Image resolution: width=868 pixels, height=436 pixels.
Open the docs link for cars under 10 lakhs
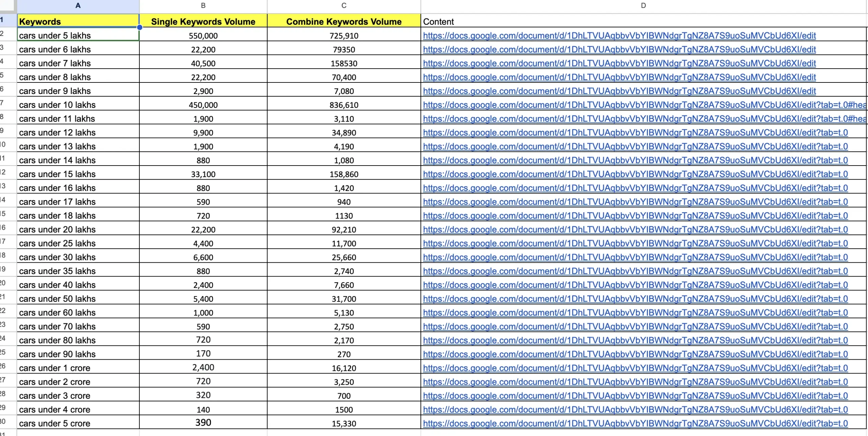[x=645, y=105]
